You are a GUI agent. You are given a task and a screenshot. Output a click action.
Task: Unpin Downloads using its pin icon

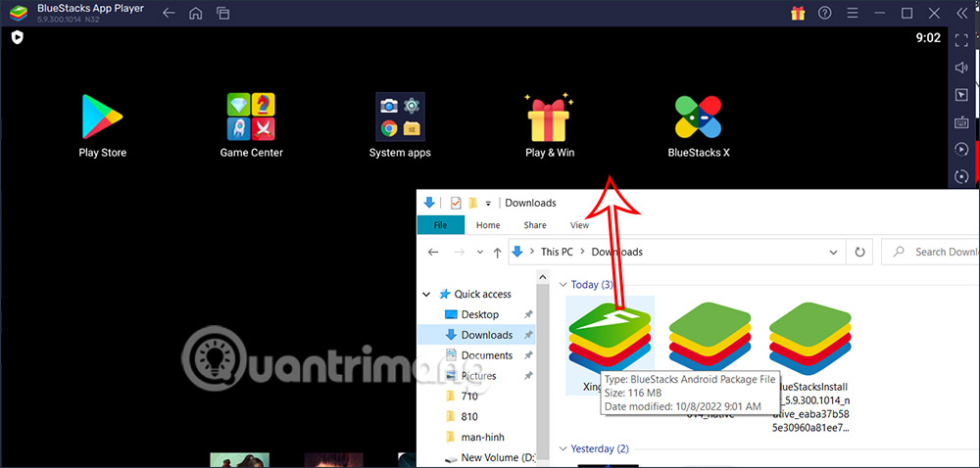[x=528, y=335]
